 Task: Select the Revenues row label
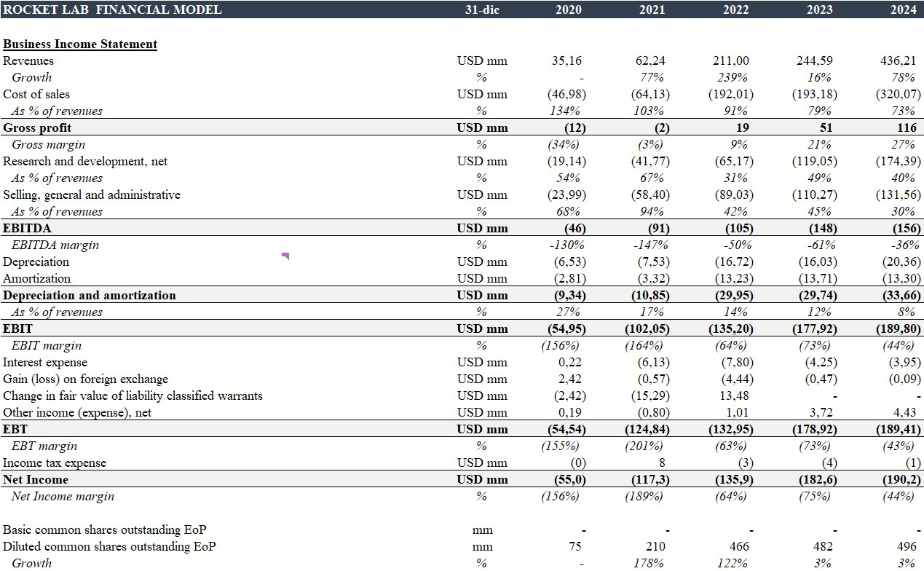28,61
